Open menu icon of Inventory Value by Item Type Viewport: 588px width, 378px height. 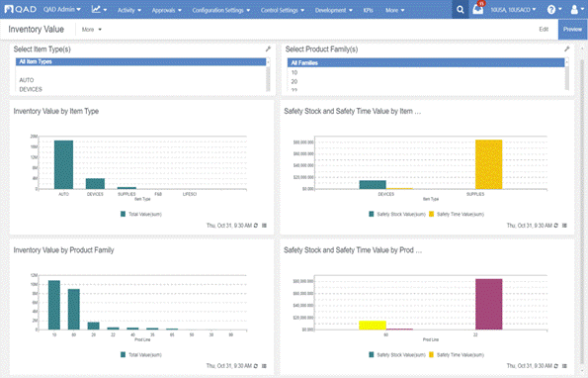pos(265,226)
